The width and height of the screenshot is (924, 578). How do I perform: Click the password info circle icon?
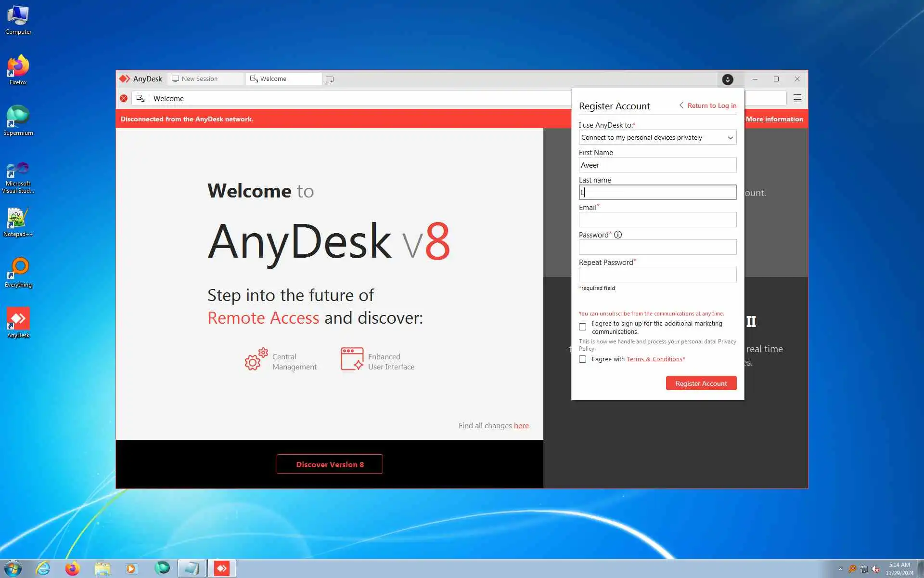[618, 235]
